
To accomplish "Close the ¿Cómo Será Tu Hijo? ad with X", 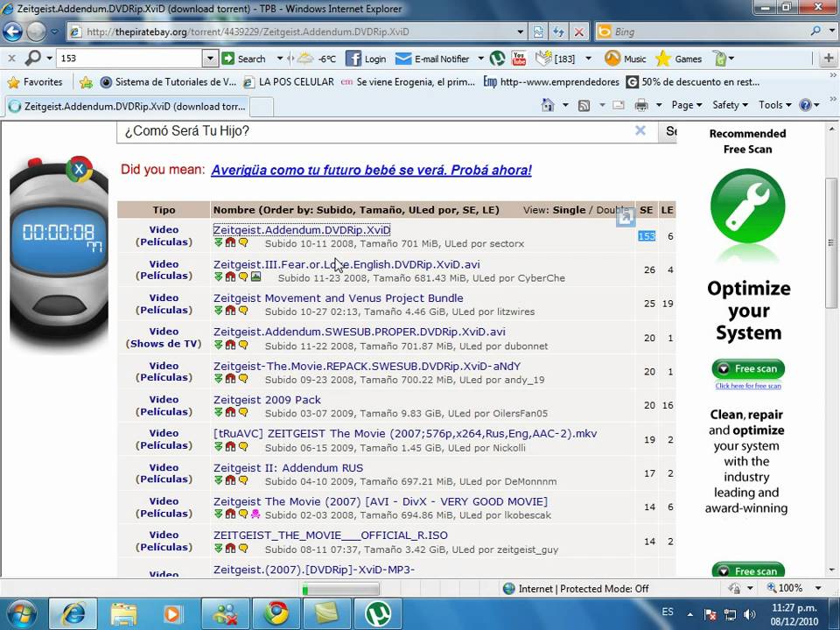I will click(x=640, y=130).
